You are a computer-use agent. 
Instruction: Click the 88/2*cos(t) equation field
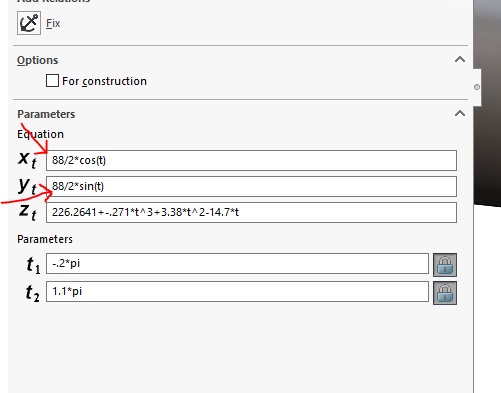click(x=251, y=160)
